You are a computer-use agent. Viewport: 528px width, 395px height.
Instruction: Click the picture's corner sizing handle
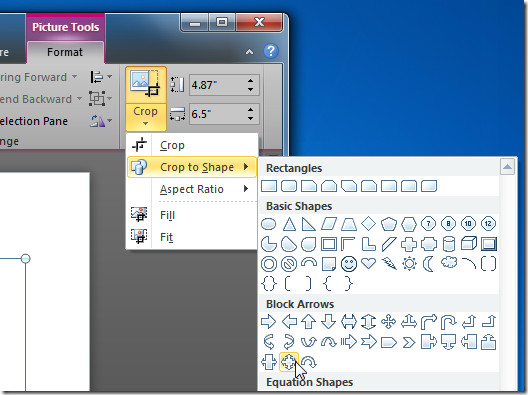[26, 259]
